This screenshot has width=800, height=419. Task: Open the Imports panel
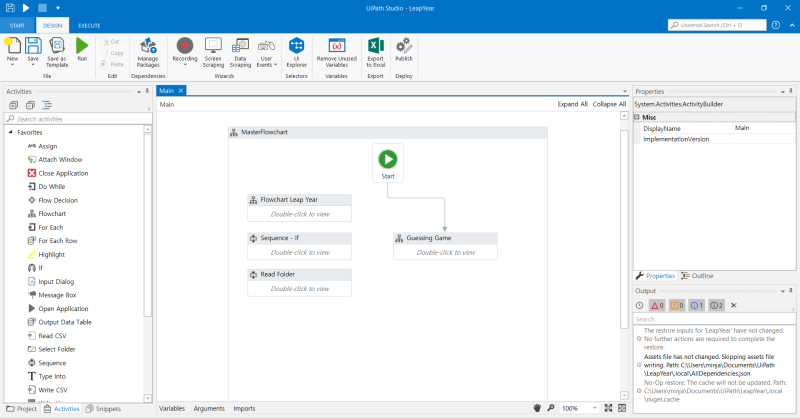pos(244,409)
